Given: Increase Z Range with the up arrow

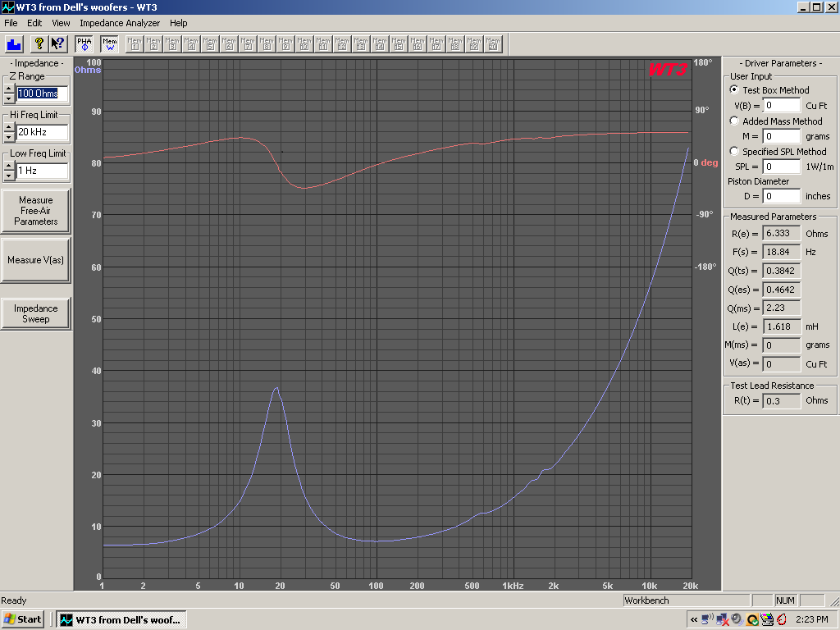Looking at the screenshot, I should pyautogui.click(x=9, y=89).
